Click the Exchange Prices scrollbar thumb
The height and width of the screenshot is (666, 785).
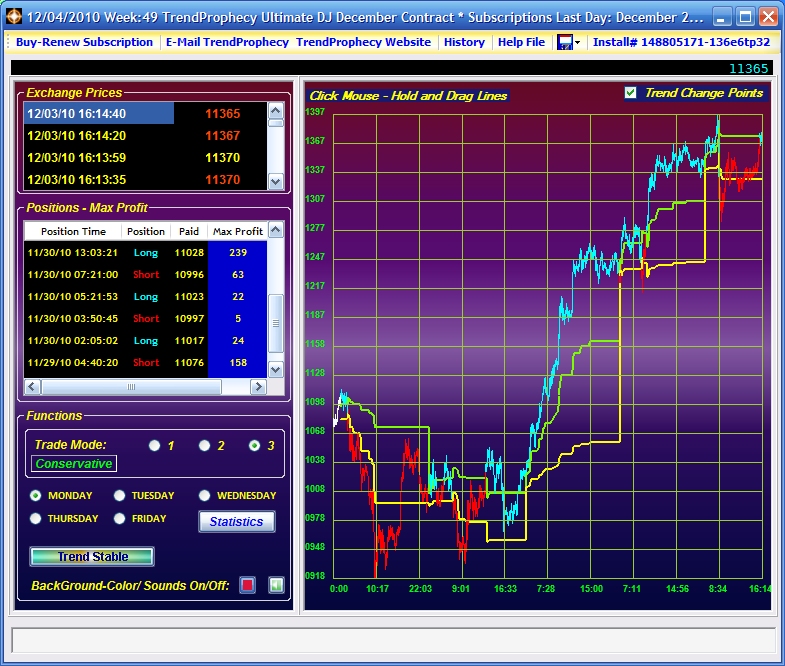click(276, 123)
